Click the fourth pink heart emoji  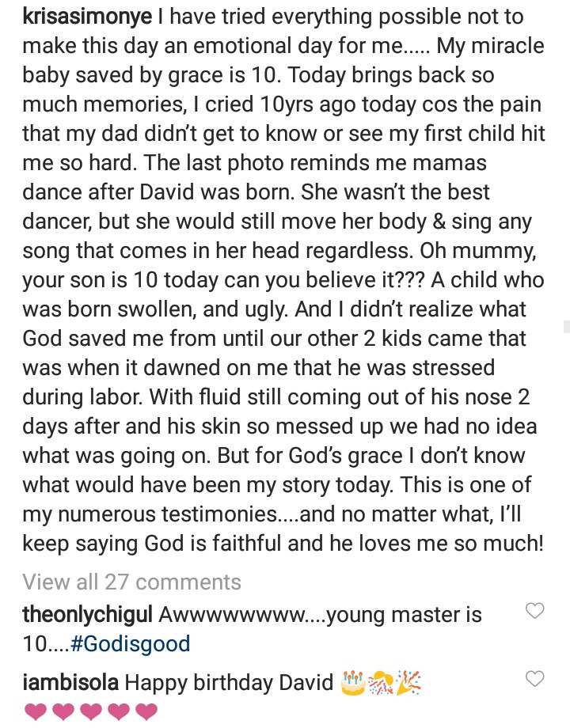pyautogui.click(x=119, y=711)
